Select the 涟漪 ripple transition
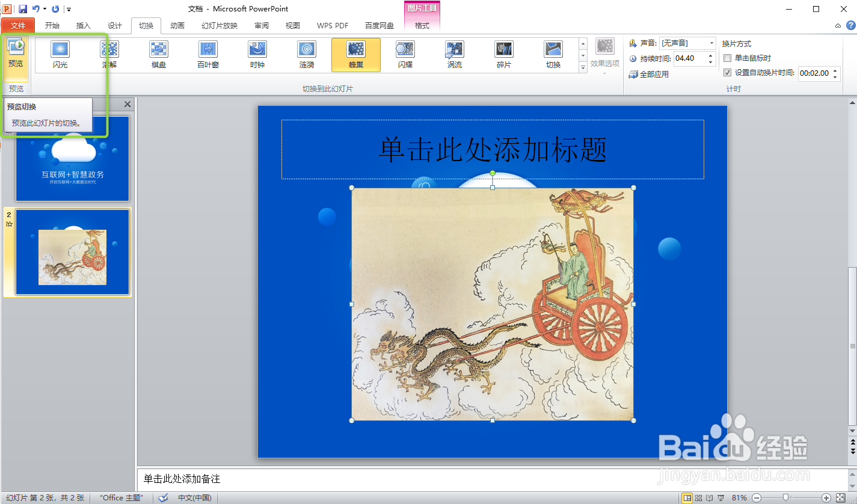Screen dimensions: 857x504 click(307, 55)
